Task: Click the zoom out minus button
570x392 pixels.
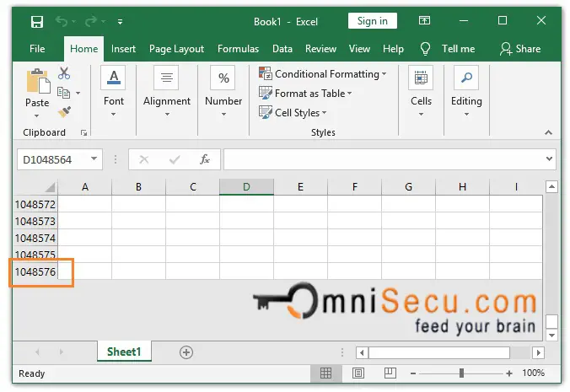Action: (413, 373)
